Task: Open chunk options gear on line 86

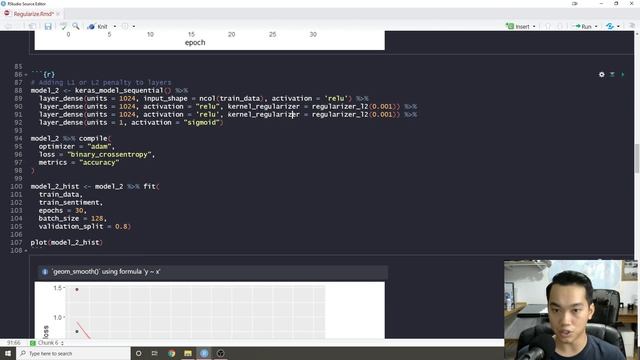Action: (x=601, y=75)
